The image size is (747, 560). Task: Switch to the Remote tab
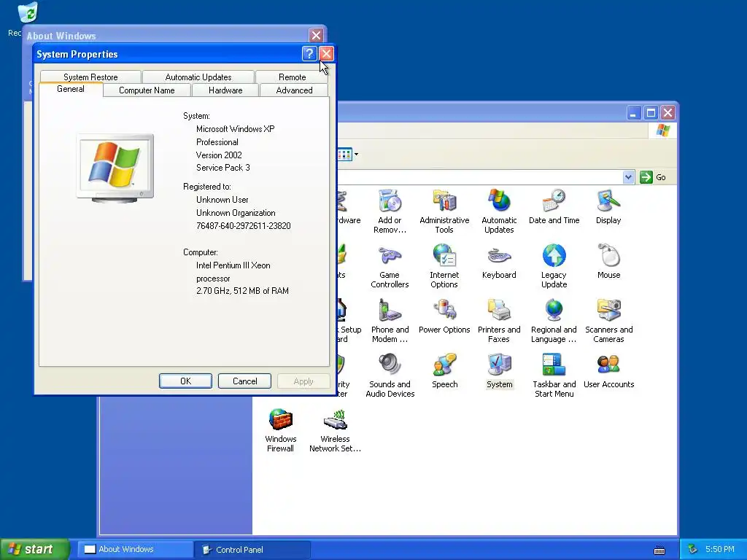292,77
